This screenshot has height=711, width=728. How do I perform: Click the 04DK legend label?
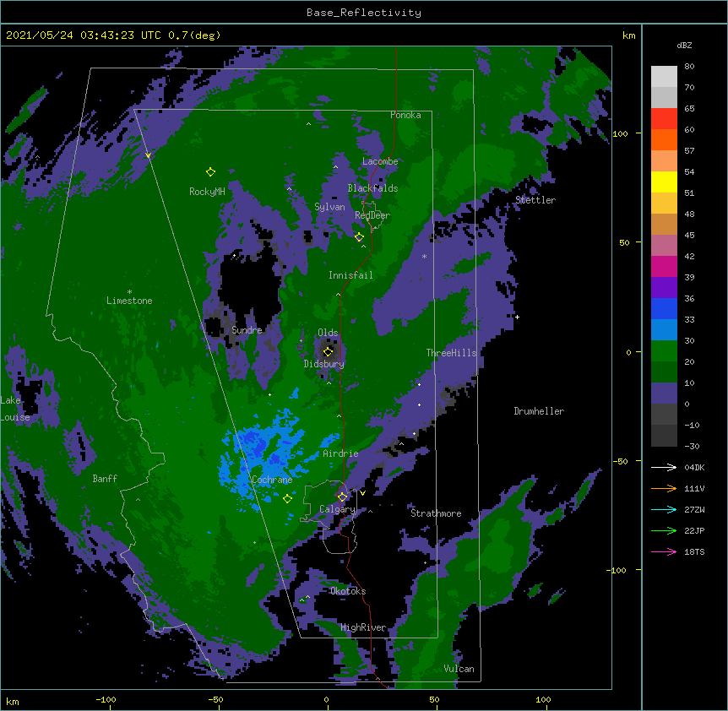click(x=694, y=467)
